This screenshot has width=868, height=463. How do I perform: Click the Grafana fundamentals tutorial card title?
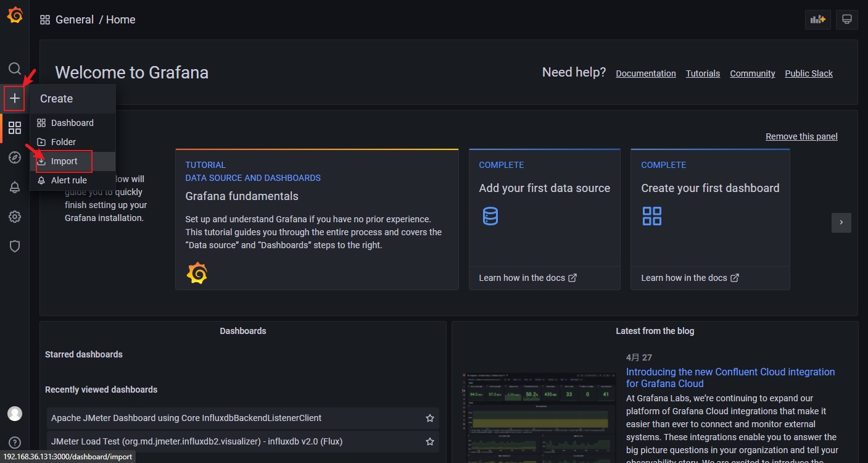(242, 196)
